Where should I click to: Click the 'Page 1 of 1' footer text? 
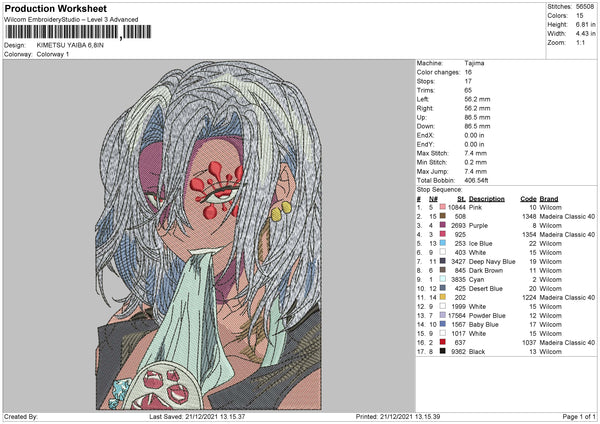(579, 417)
